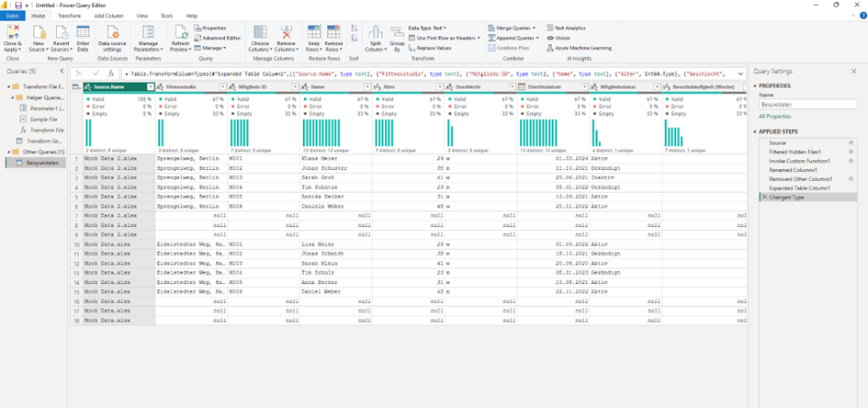Click Choose Columns icon

(260, 31)
